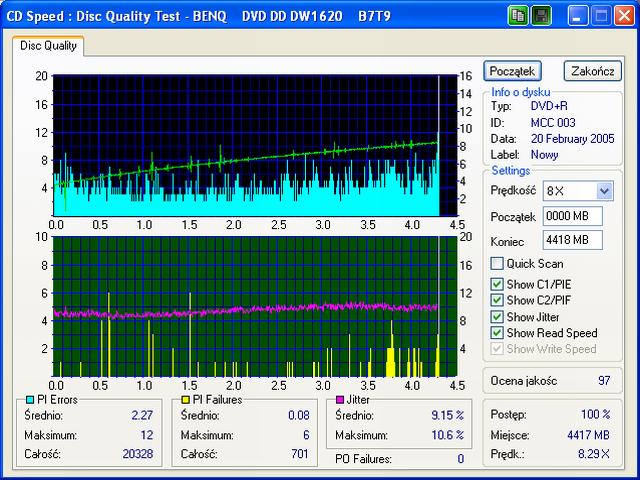This screenshot has width=640, height=480.
Task: Select the Disc Quality tab
Action: [x=48, y=46]
